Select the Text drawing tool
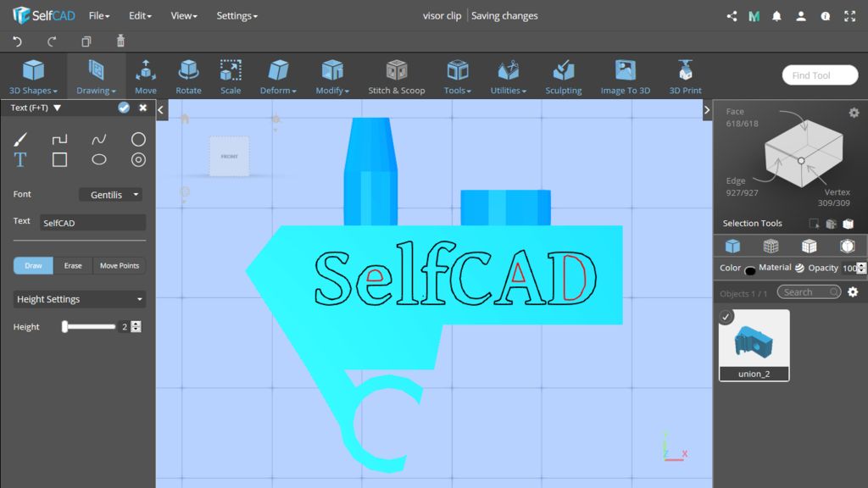This screenshot has height=488, width=868. pos(20,160)
